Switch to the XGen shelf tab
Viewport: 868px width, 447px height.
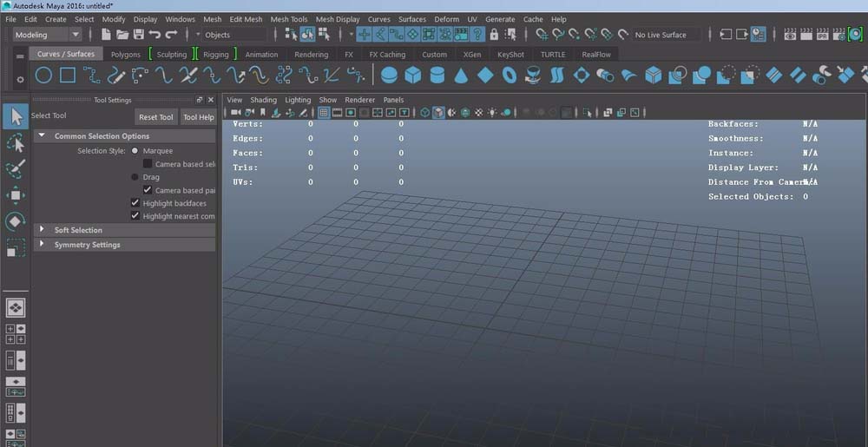pos(472,55)
